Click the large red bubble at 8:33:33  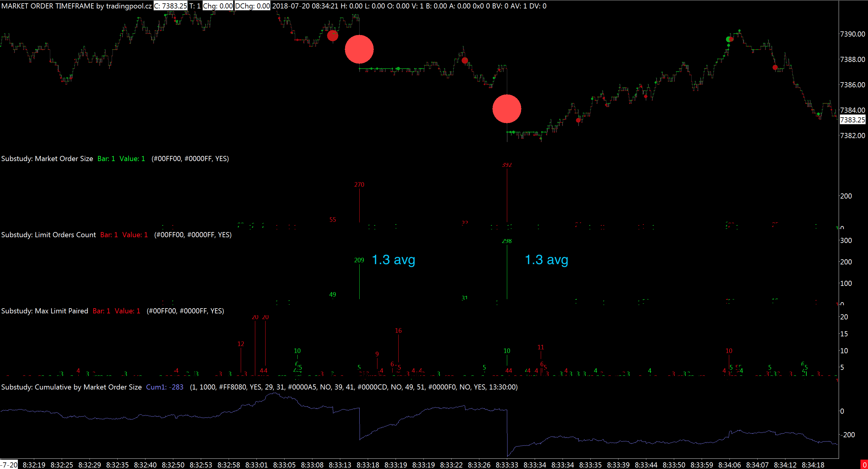click(x=507, y=109)
